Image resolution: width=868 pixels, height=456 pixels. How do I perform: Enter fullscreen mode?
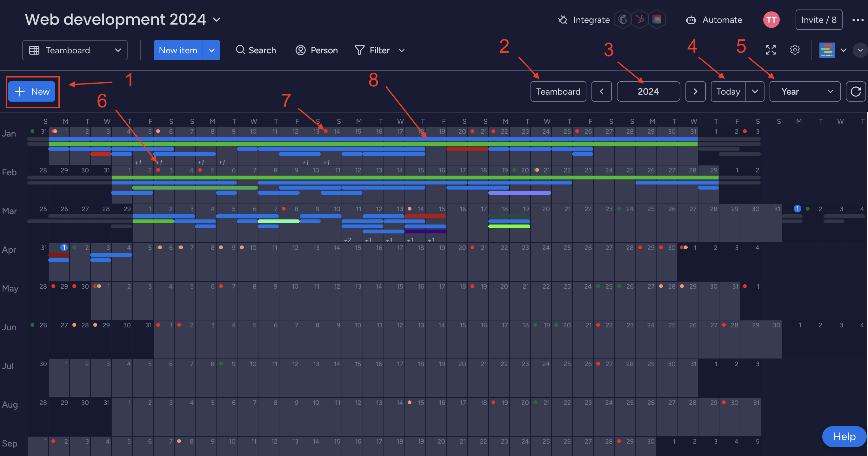(x=771, y=50)
